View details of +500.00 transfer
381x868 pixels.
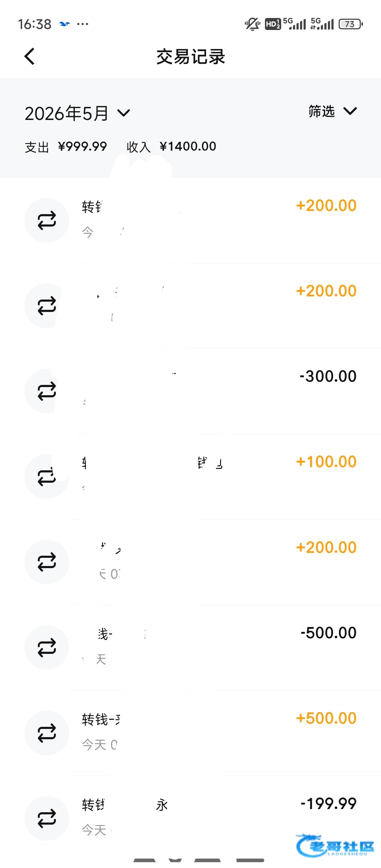tap(190, 733)
